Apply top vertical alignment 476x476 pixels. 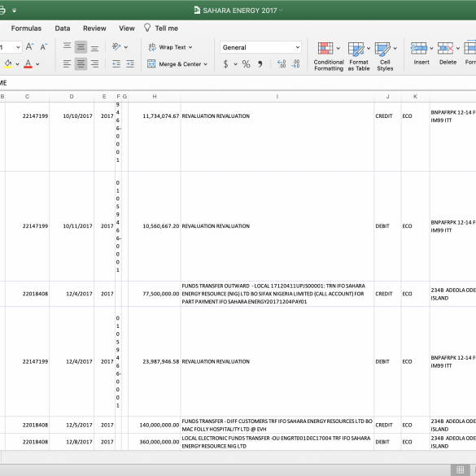(67, 46)
